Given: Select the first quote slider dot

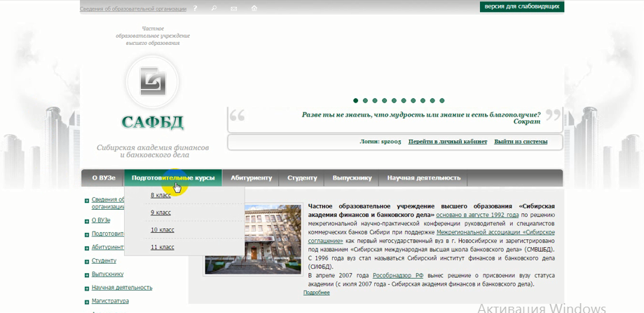Looking at the screenshot, I should pos(356,101).
